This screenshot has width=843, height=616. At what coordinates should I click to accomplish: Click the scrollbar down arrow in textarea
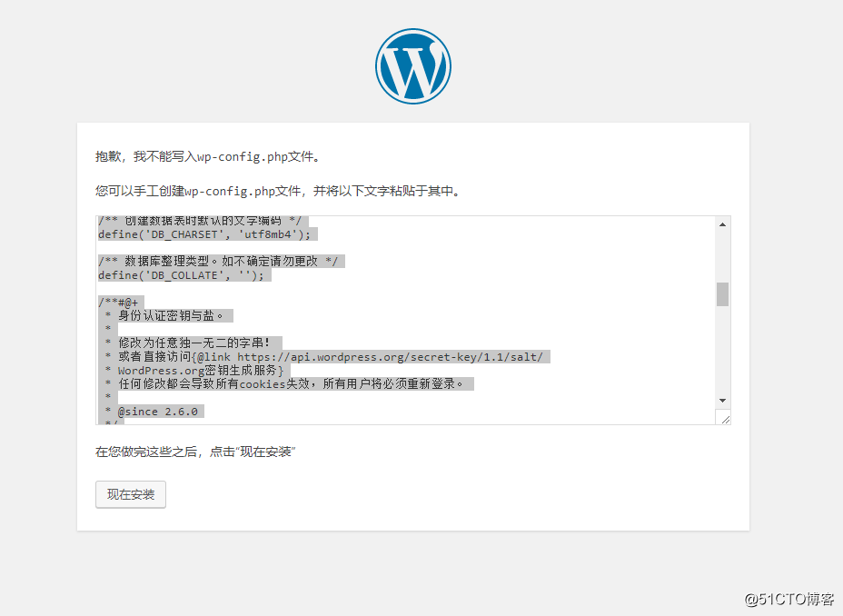(722, 401)
